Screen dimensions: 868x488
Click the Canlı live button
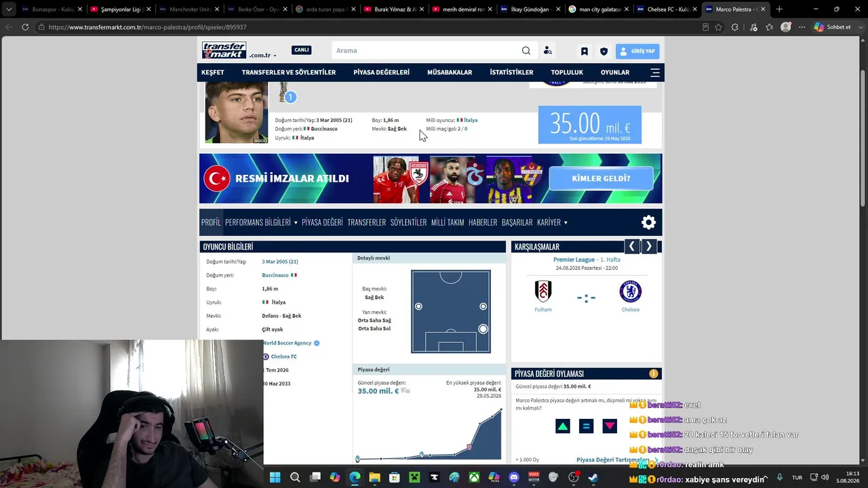click(302, 50)
